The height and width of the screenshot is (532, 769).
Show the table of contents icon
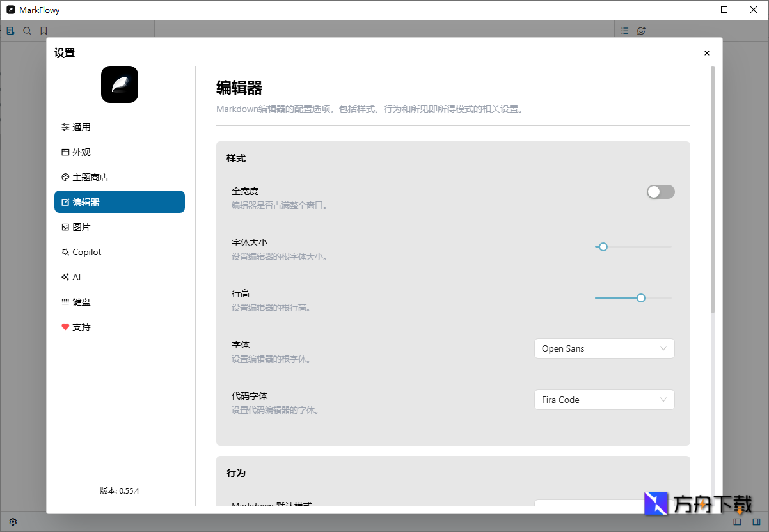click(624, 30)
